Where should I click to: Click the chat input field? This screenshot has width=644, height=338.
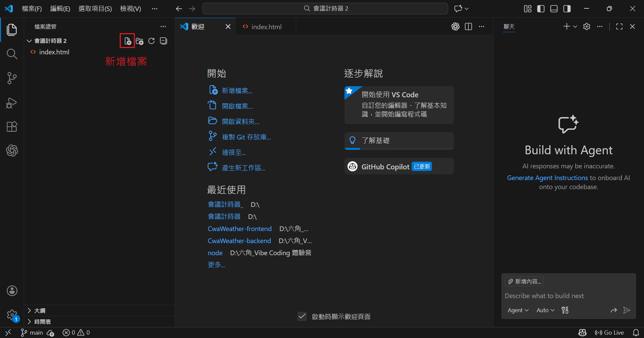[568, 296]
